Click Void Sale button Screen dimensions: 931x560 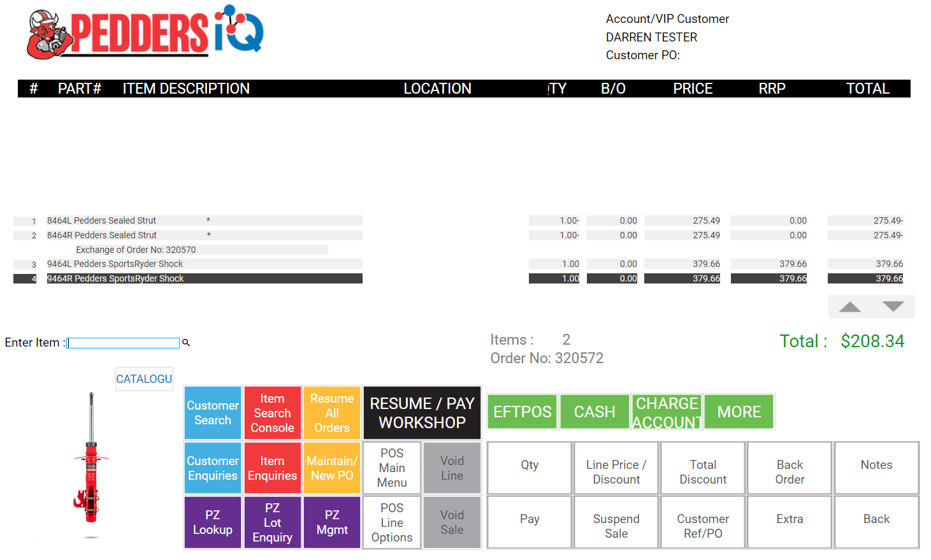tap(452, 522)
